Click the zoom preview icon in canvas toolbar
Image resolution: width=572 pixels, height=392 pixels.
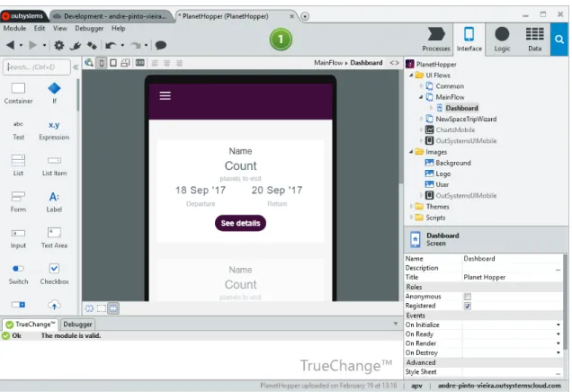coord(89,63)
